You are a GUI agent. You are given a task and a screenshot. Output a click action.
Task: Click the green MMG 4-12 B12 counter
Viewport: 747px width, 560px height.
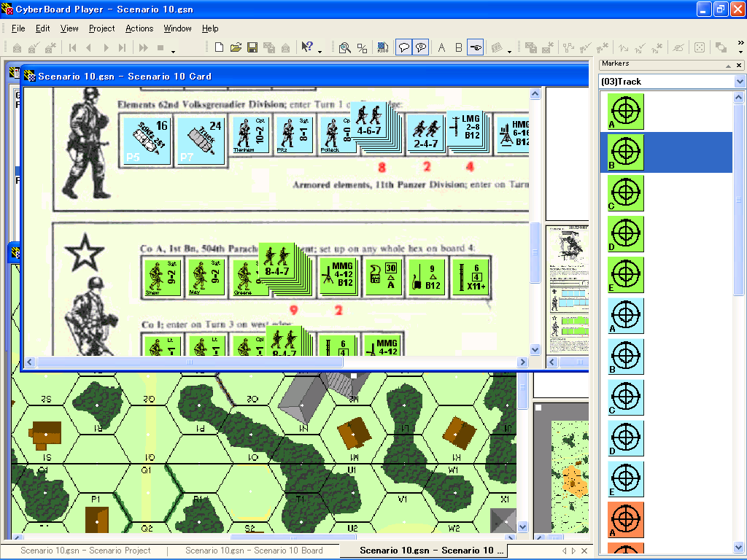pyautogui.click(x=338, y=277)
